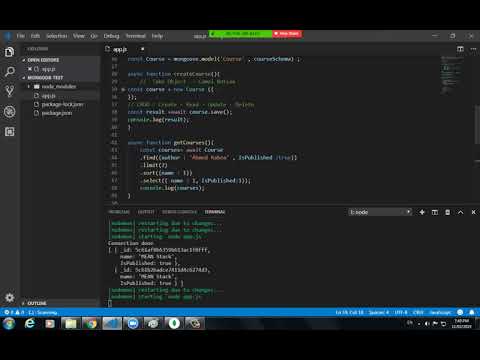Click into the terminal input cursor line
The image size is (480, 360).
tap(110, 303)
